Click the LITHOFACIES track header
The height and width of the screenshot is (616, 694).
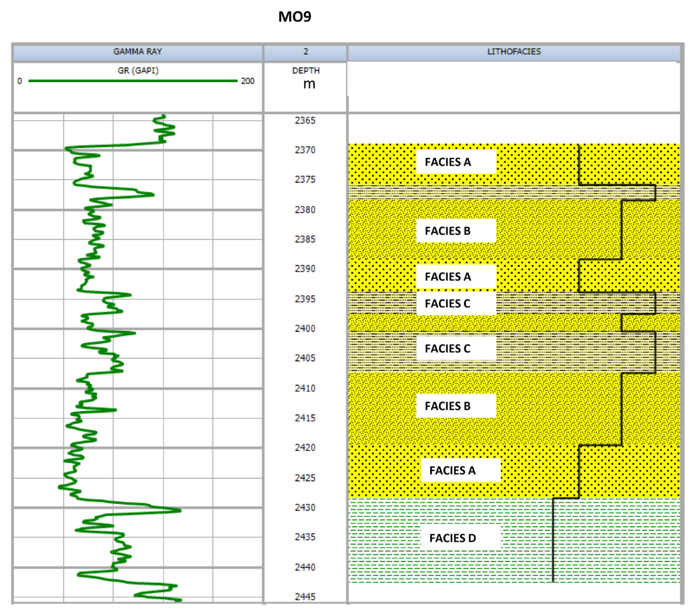(x=514, y=52)
